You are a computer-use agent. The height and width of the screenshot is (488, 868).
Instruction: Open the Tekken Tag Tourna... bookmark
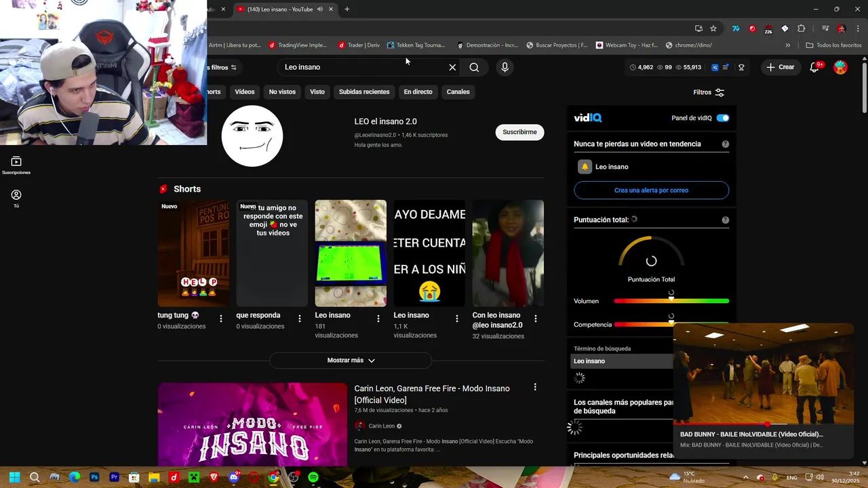coord(416,45)
